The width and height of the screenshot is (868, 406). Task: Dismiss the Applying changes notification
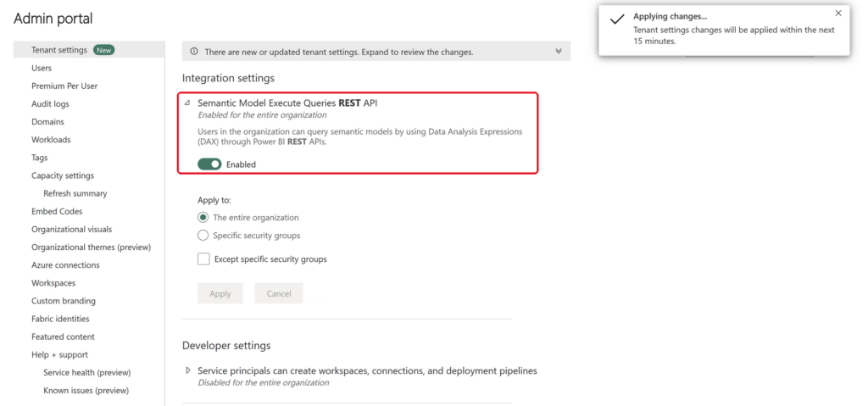point(838,13)
